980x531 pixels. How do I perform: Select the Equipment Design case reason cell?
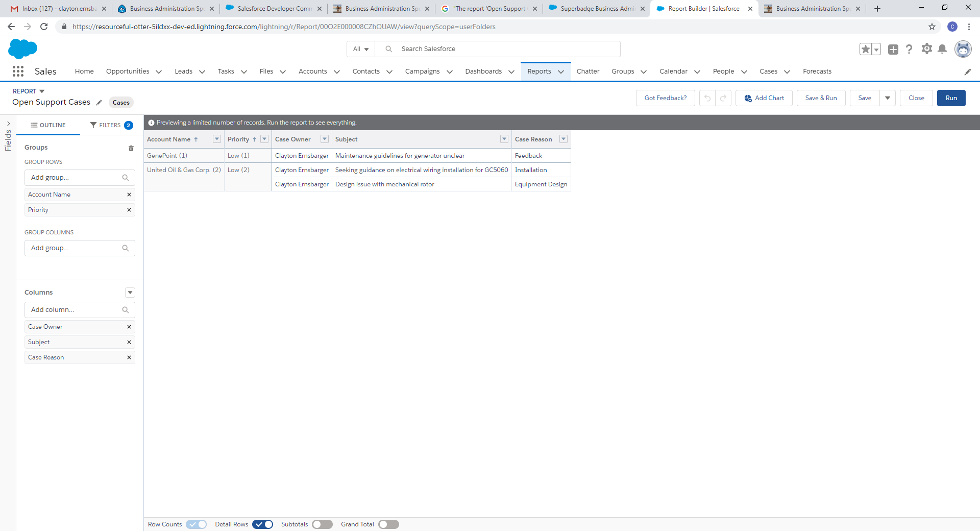click(541, 184)
